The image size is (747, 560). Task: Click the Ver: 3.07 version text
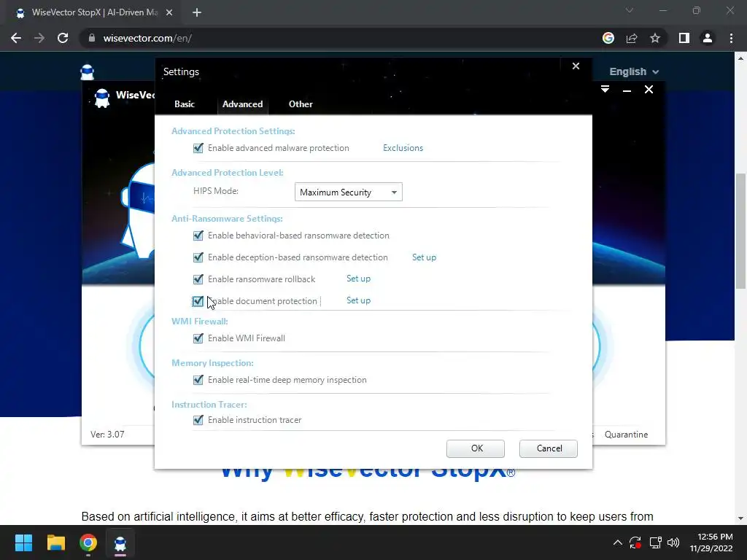[x=107, y=435]
